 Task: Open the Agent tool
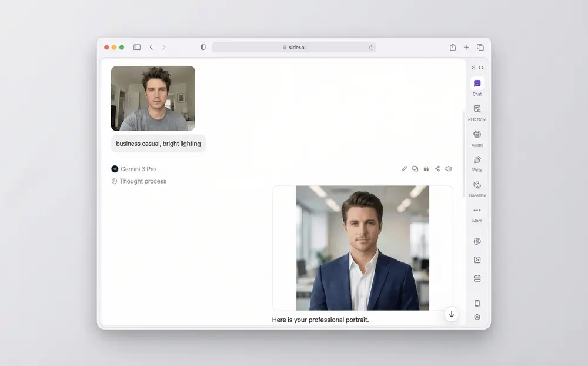pos(477,138)
